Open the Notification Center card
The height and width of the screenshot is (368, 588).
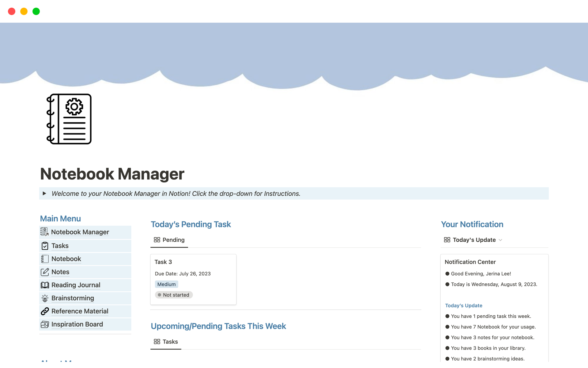coord(470,262)
